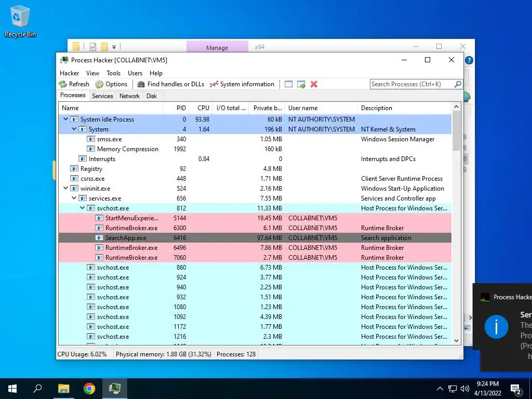Click Manage tab in Explorer window
This screenshot has height=399, width=532.
coord(217,47)
